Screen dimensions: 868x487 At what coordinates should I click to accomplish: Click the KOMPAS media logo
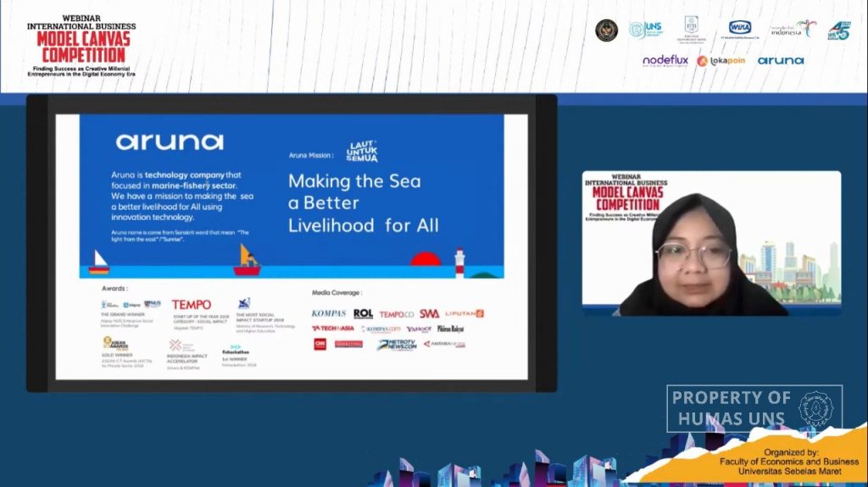328,313
